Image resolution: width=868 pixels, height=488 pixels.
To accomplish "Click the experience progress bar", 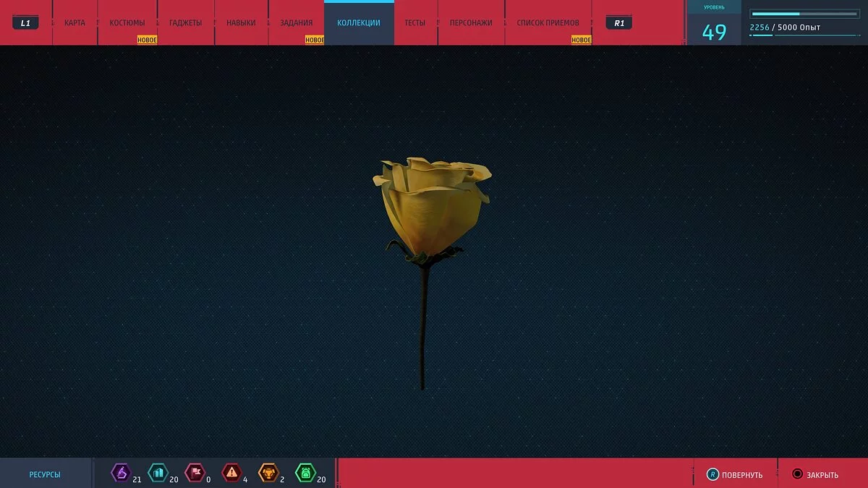I will pos(803,14).
